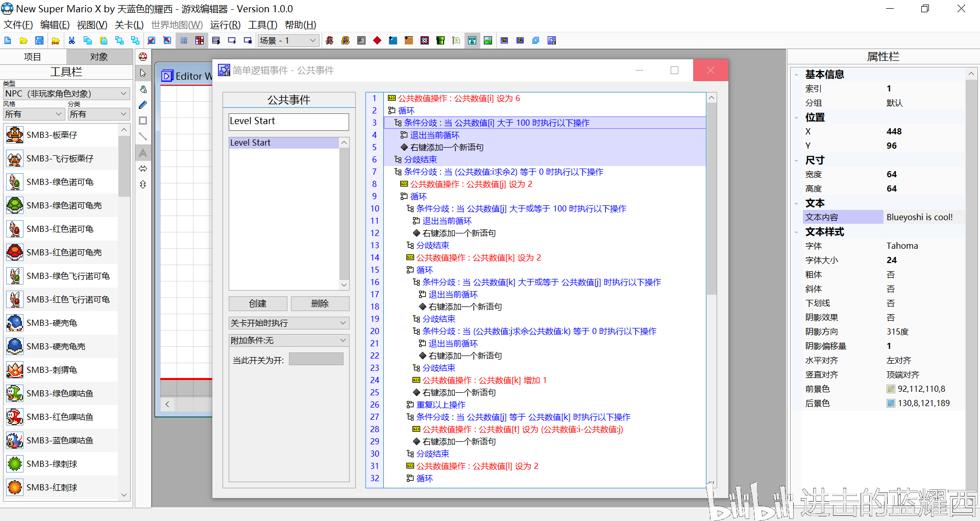Select script line 2 循环
Screen dimensions: 980x521
tap(545, 110)
